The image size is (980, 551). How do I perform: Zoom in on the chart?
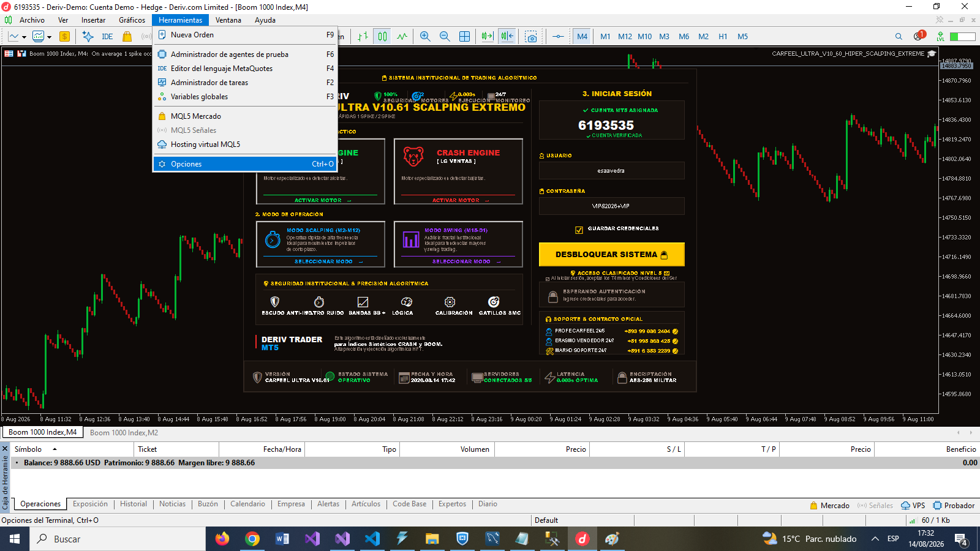pos(425,37)
